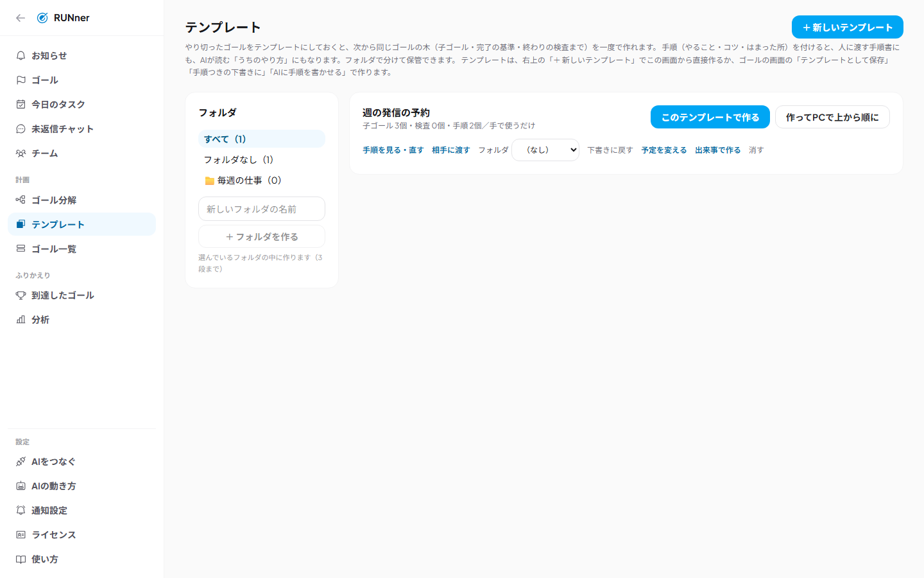Click the ゴール分解 tree icon

click(x=21, y=200)
